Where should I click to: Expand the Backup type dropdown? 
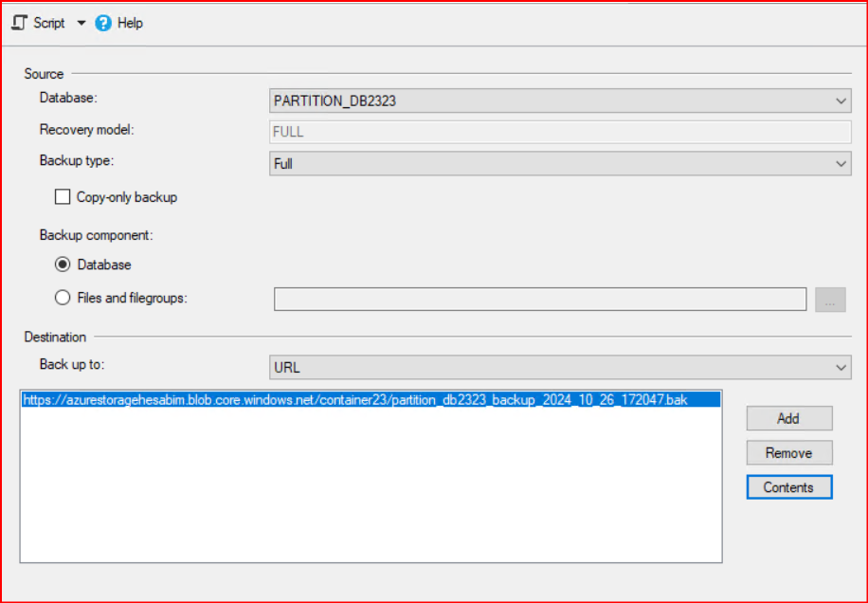560,164
